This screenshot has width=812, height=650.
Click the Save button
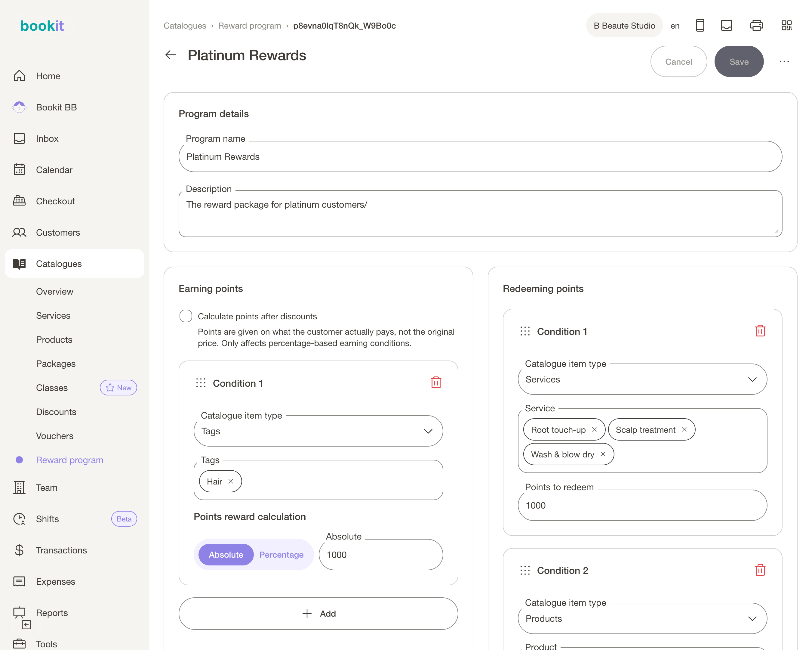739,61
